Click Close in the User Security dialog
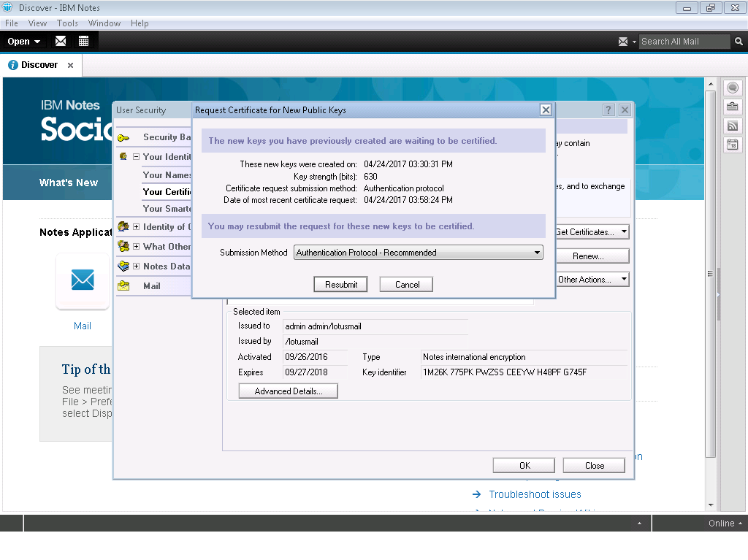This screenshot has height=560, width=748. [x=595, y=466]
